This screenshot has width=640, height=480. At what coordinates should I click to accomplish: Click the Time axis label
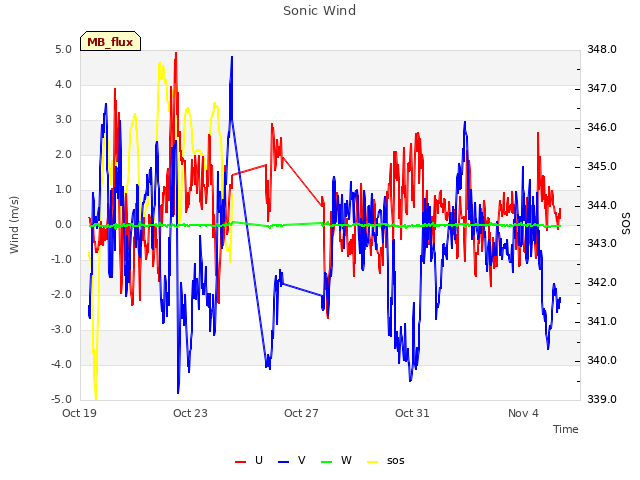coord(566,429)
